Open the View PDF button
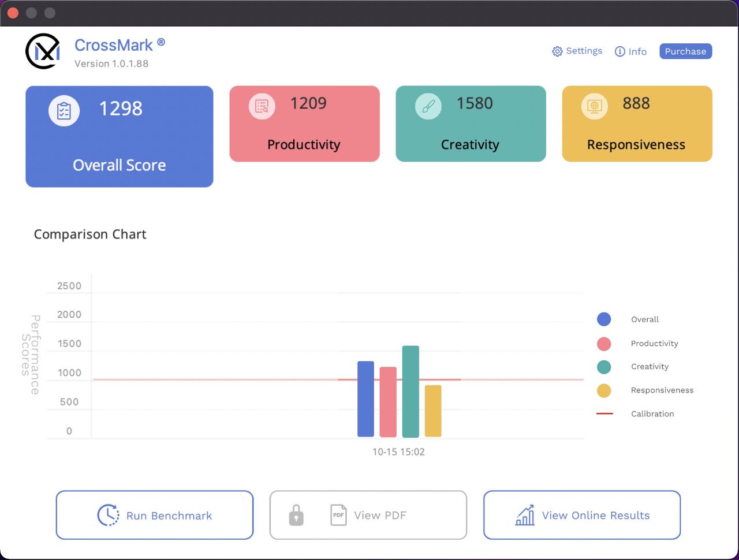 [x=368, y=515]
